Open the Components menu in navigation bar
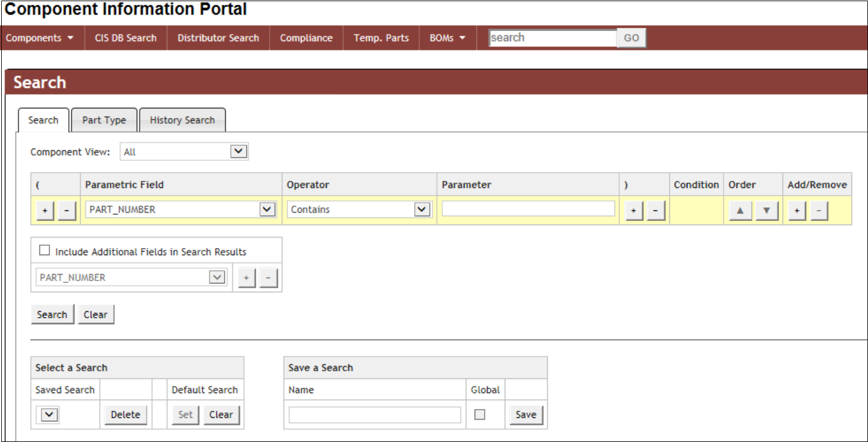Viewport: 868px width, 442px height. click(x=40, y=38)
